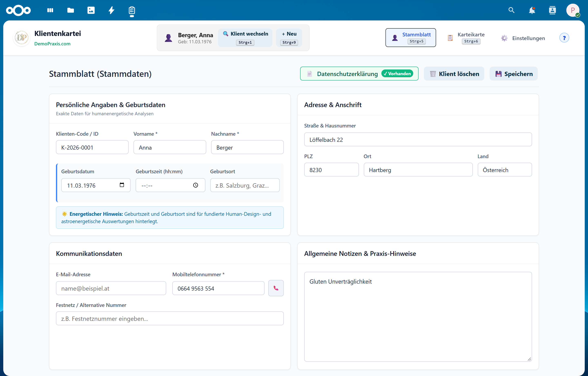
Task: Open the notifications bell icon
Action: [x=532, y=10]
